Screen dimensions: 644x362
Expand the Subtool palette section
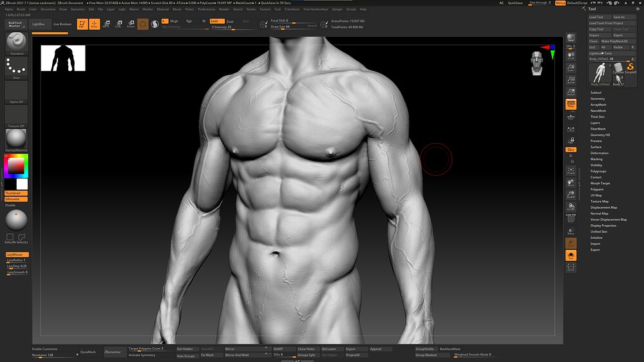pos(596,93)
